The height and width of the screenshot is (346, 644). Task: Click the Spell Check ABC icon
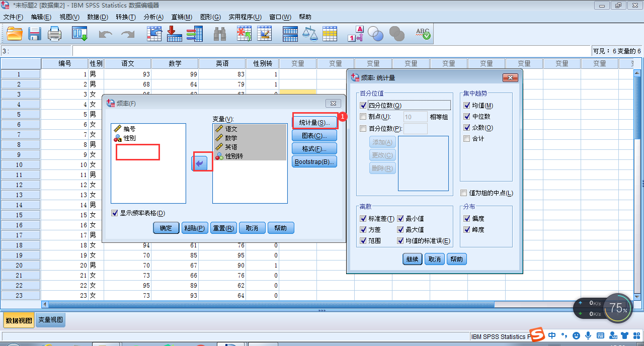(x=423, y=34)
